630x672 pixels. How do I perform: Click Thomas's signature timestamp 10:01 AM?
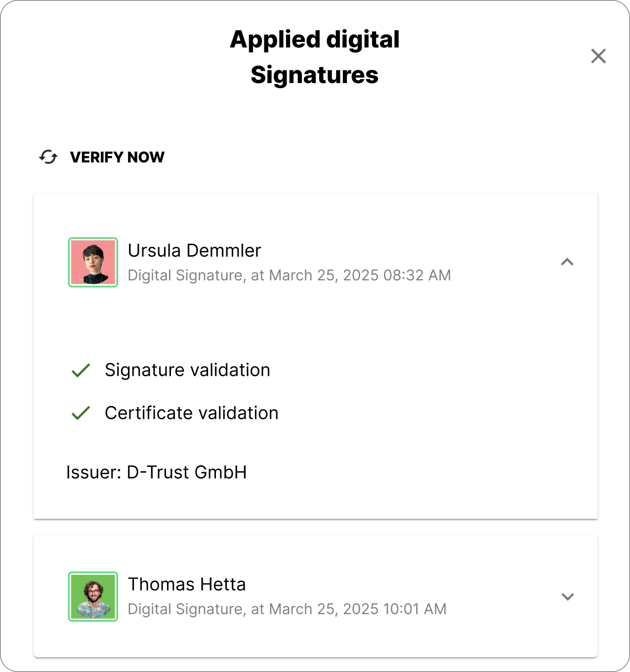click(415, 609)
